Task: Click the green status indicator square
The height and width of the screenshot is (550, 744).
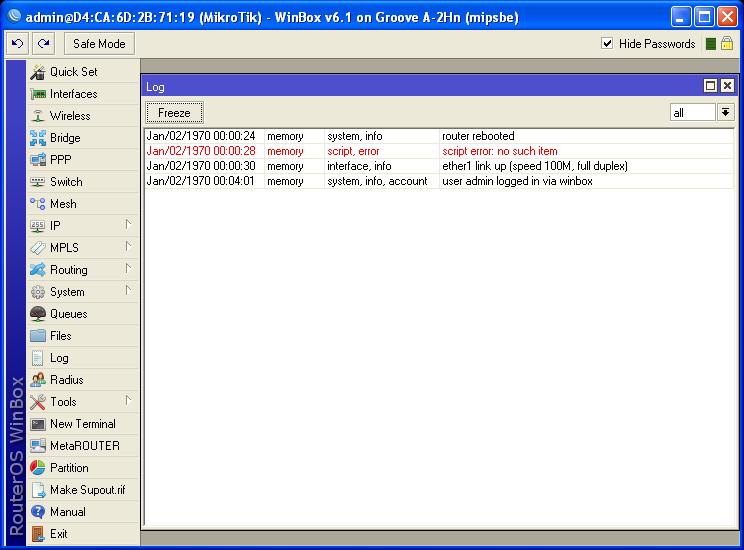Action: 711,44
